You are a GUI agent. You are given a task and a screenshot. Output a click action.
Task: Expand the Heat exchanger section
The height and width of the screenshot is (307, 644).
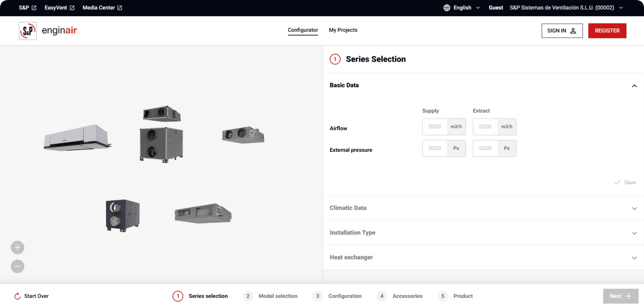click(483, 258)
